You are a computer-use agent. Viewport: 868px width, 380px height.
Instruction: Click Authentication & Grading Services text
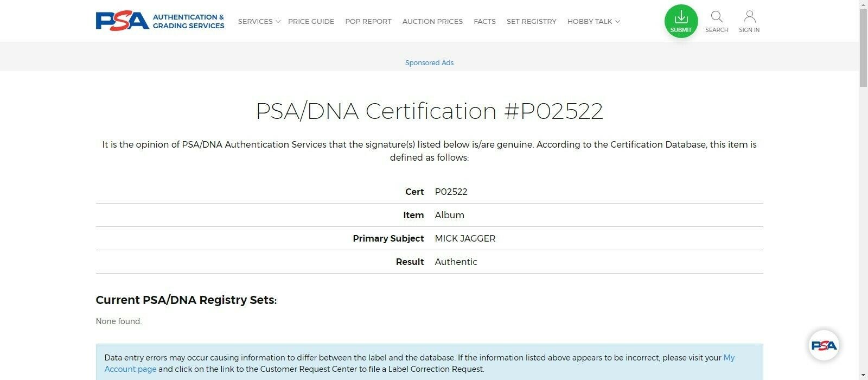click(188, 21)
